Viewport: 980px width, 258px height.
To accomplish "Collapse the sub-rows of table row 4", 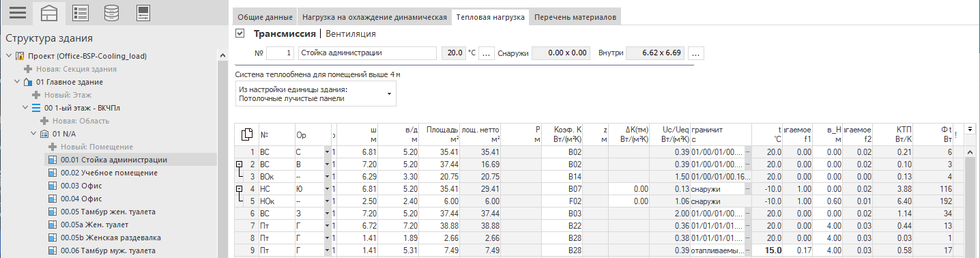I will (239, 188).
